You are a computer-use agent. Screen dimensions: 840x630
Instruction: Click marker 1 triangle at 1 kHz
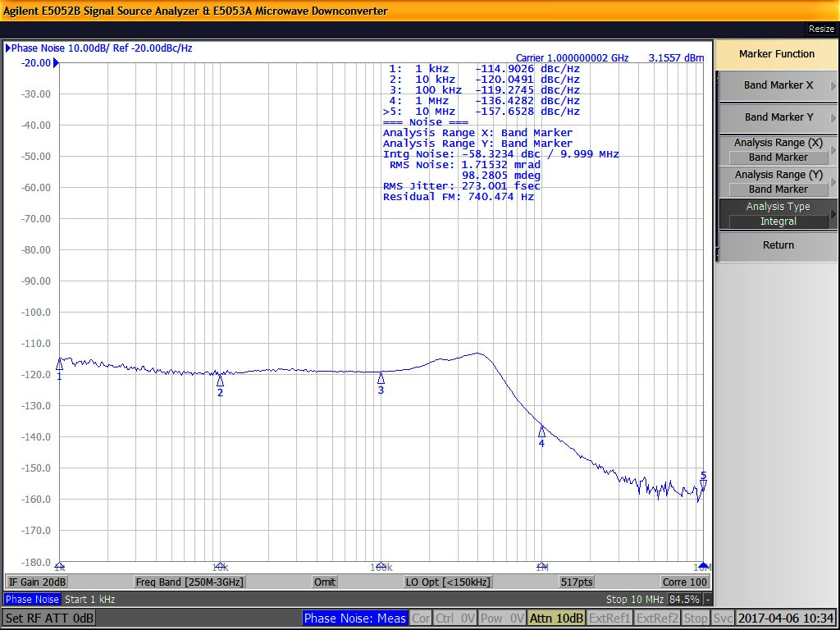pos(59,364)
